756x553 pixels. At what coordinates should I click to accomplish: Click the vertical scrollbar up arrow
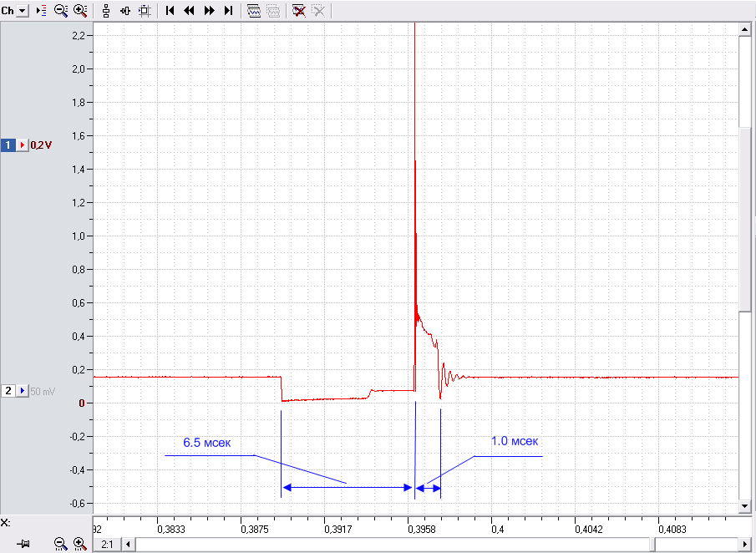tap(744, 29)
